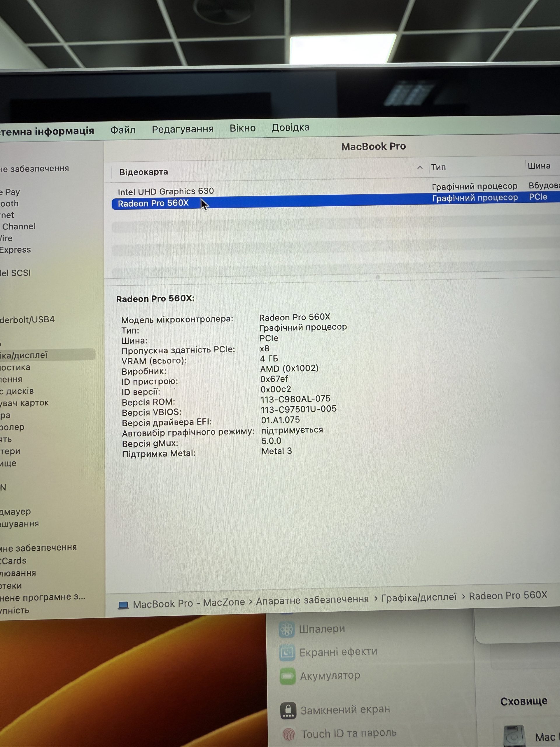Select the запис дисків sidebar item
The height and width of the screenshot is (747, 560).
[x=17, y=391]
